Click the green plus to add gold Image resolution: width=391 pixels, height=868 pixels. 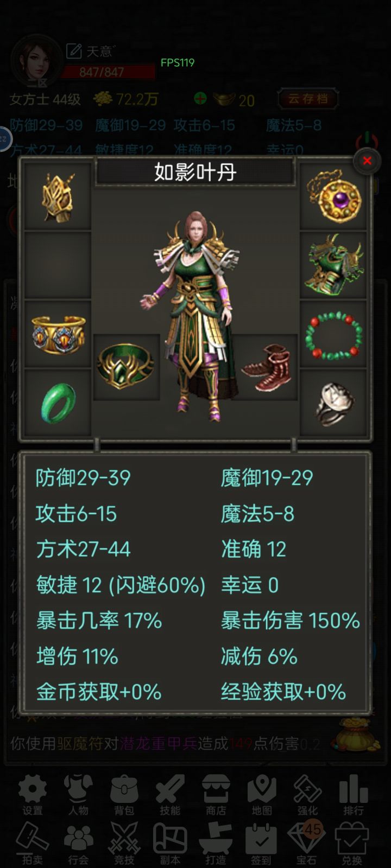[200, 98]
